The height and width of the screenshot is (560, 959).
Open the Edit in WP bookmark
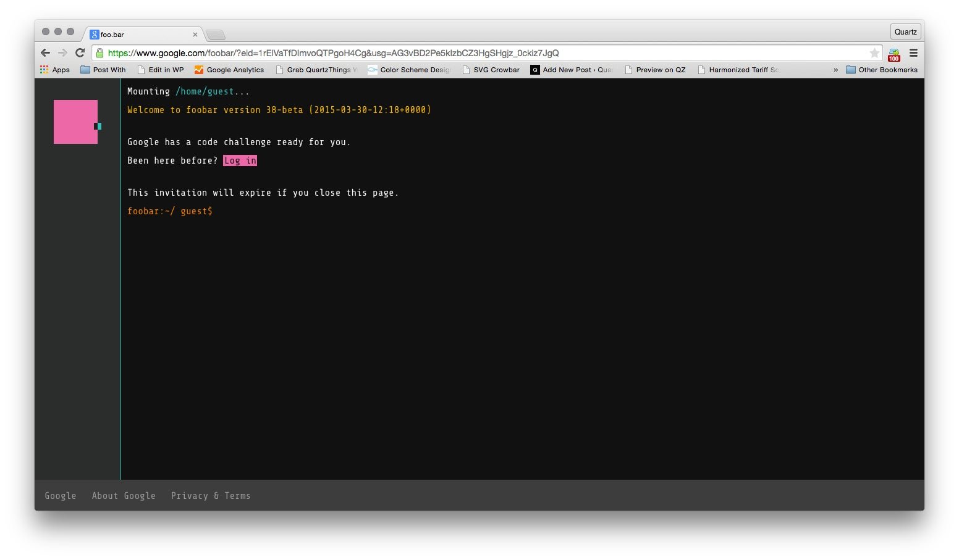click(x=161, y=70)
